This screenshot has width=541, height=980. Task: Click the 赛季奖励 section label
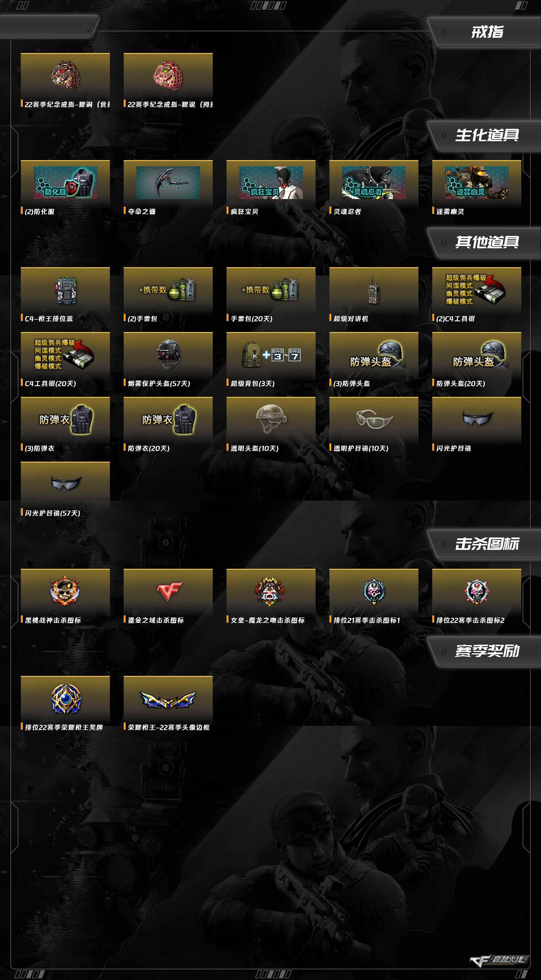coord(487,651)
